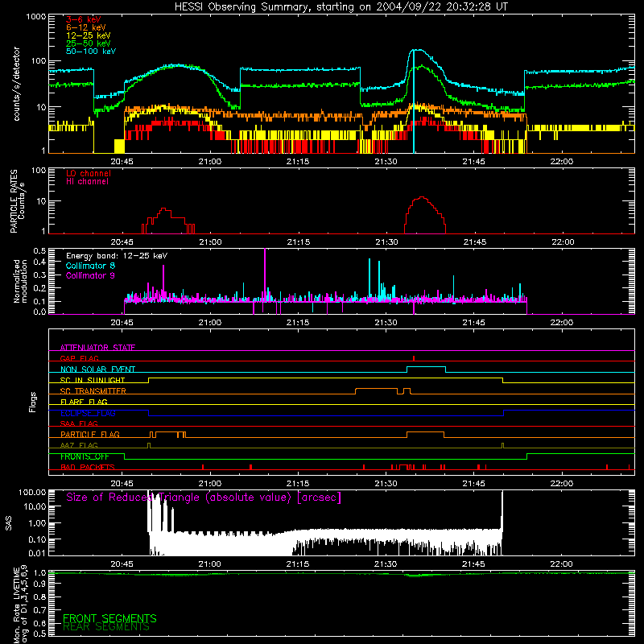The width and height of the screenshot is (644, 644).
Task: Click the FLARE FLAG label
Action: [84, 402]
